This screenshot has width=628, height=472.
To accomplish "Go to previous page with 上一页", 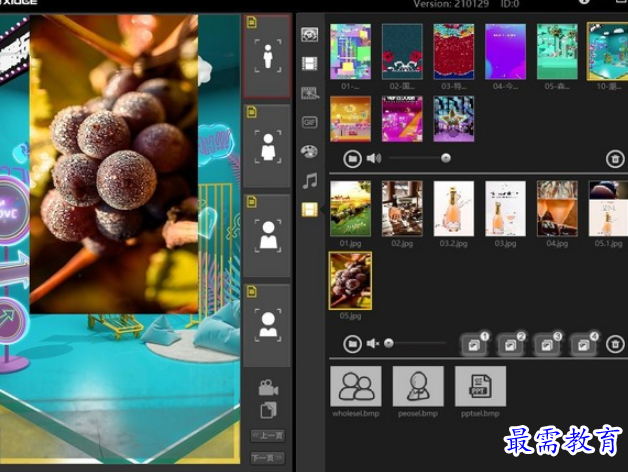I will 267,435.
